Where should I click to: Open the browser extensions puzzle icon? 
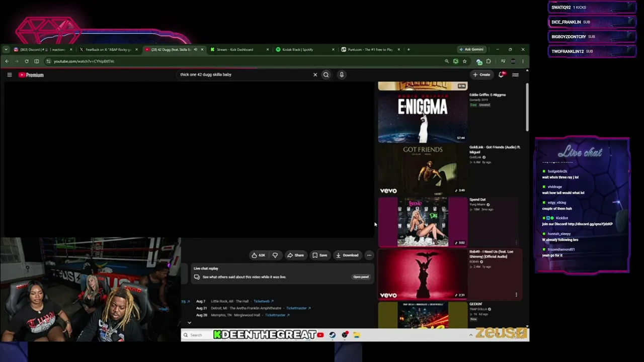coord(489,61)
